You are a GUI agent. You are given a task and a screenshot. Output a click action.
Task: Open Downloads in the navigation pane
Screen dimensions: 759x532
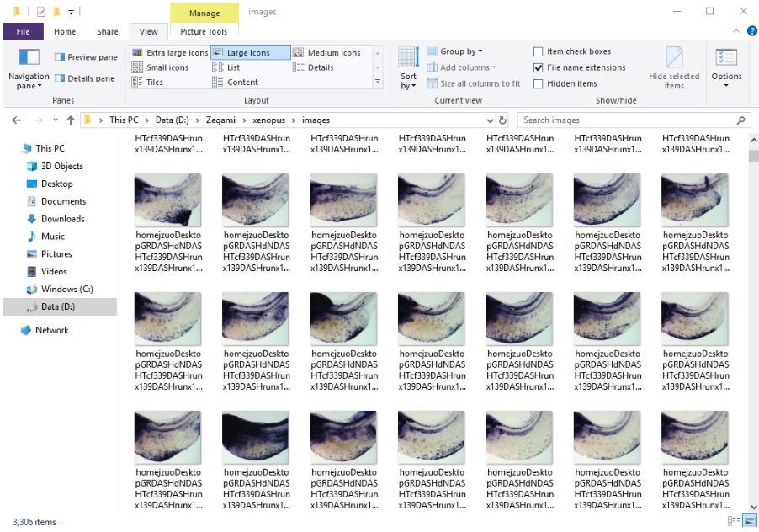pos(62,219)
